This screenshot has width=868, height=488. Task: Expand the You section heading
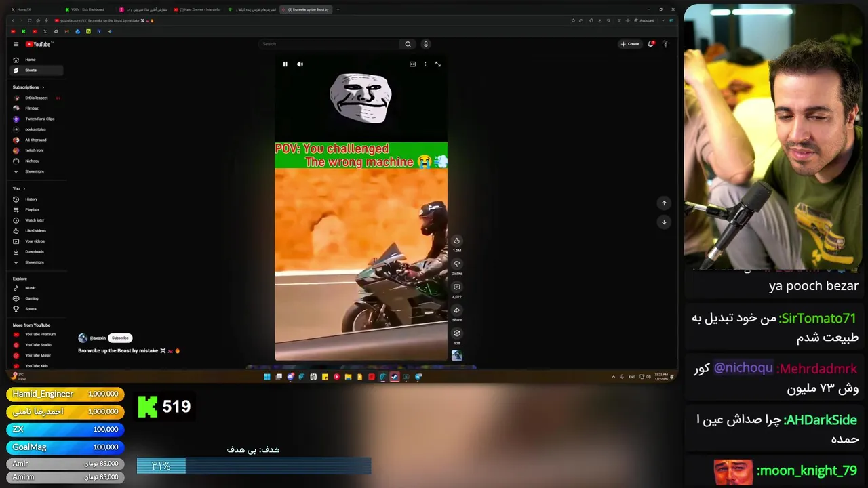(x=19, y=188)
